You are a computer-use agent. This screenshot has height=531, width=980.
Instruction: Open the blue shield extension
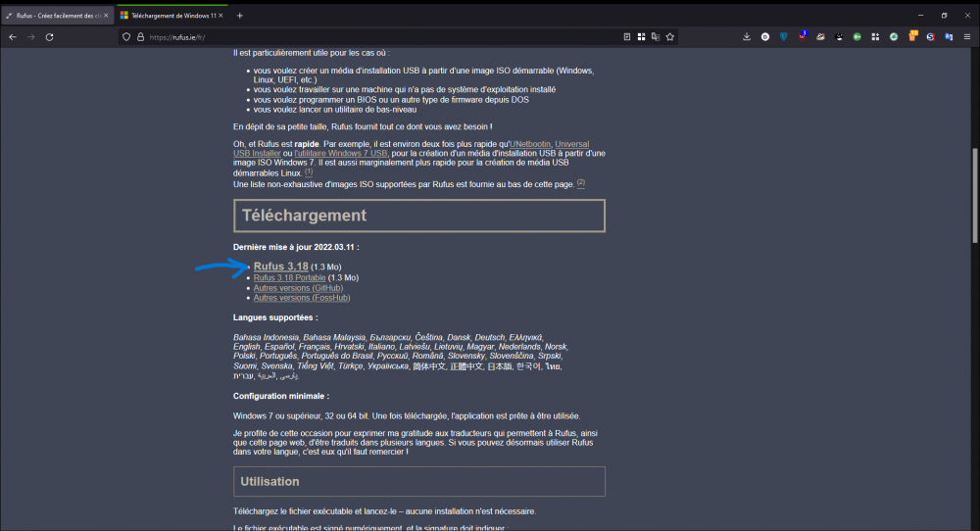(783, 37)
